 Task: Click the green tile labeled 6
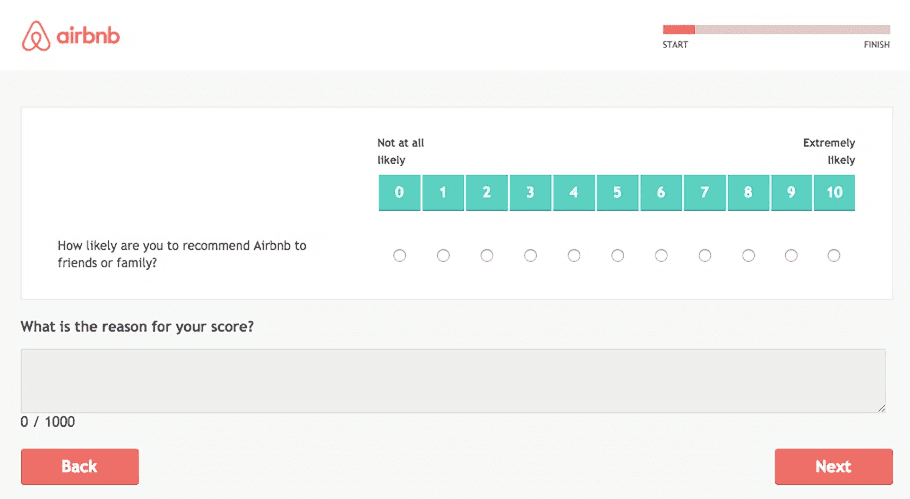click(x=661, y=193)
